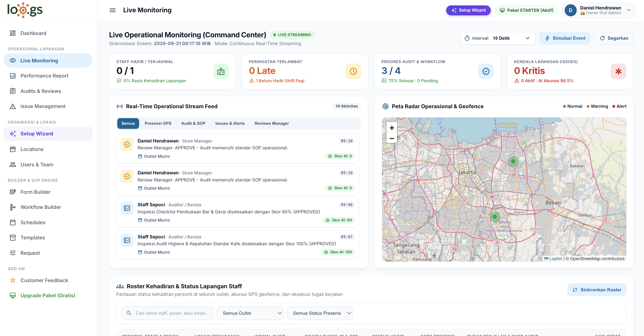Click the late warning clock icon
Viewport: 644px width, 336px height.
353,71
